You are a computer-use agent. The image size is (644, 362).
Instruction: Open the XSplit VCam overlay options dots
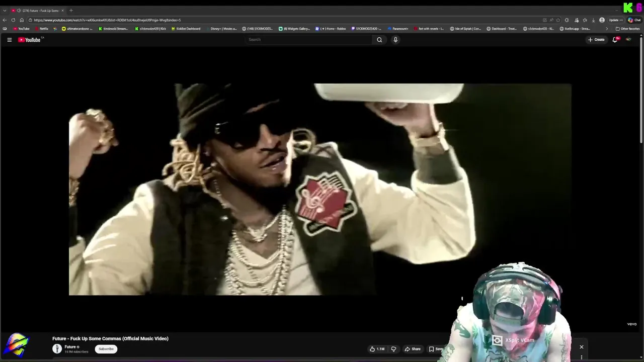coord(582,357)
